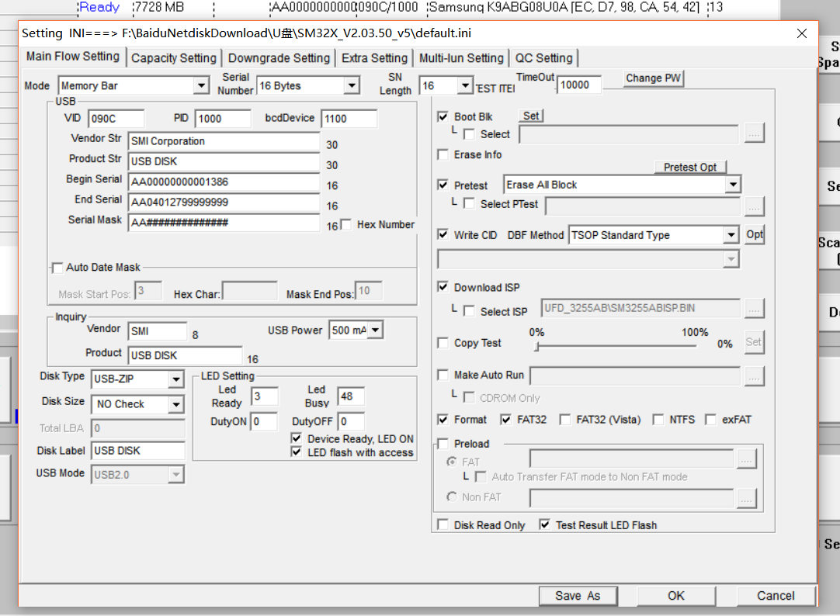Open the Multi-lun Setting tab
840x616 pixels.
[461, 58]
